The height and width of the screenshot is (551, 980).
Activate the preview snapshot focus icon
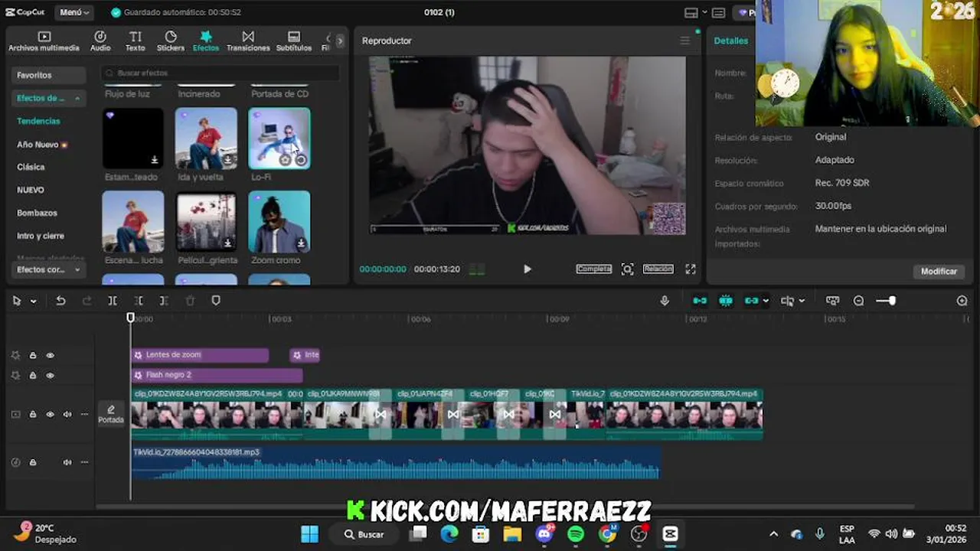pos(627,269)
